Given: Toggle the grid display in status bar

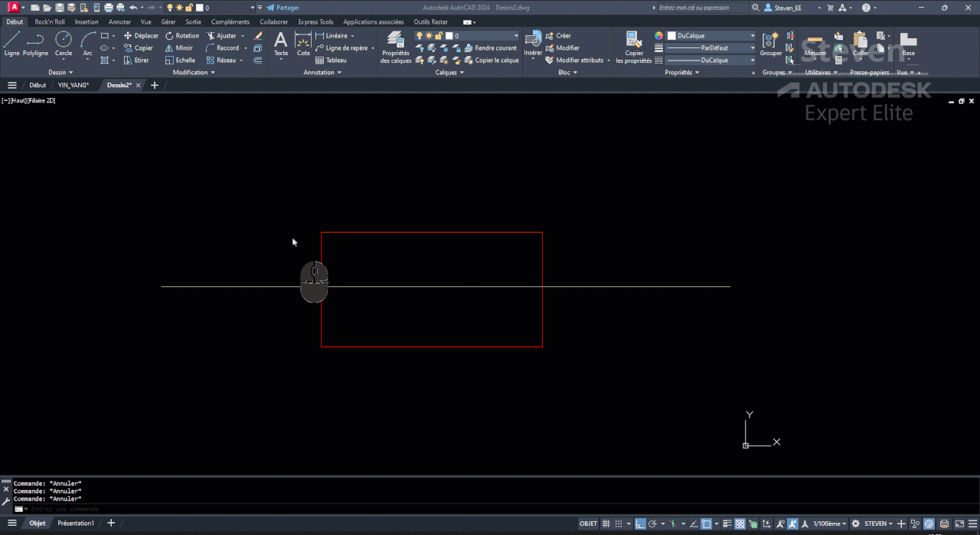Looking at the screenshot, I should [x=606, y=524].
